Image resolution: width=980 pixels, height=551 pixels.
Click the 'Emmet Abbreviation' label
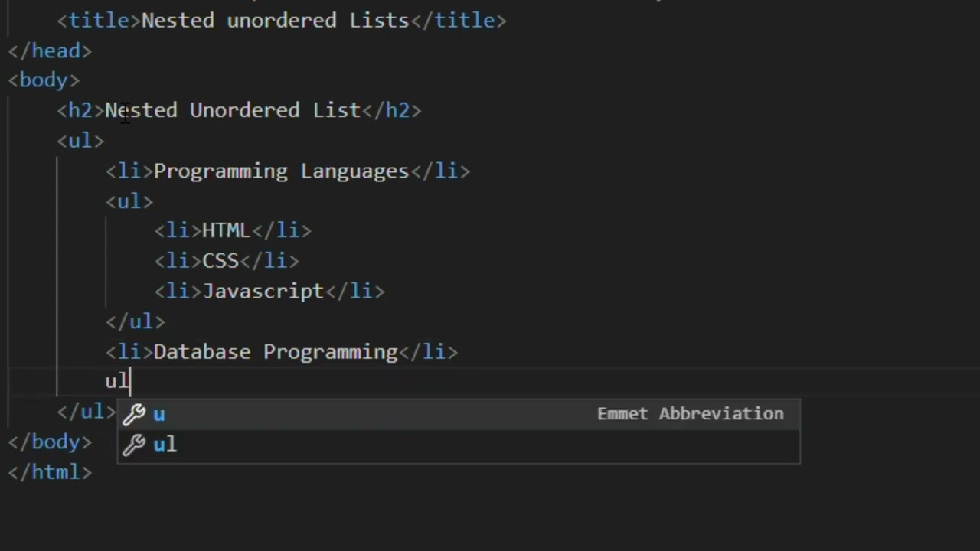click(690, 414)
